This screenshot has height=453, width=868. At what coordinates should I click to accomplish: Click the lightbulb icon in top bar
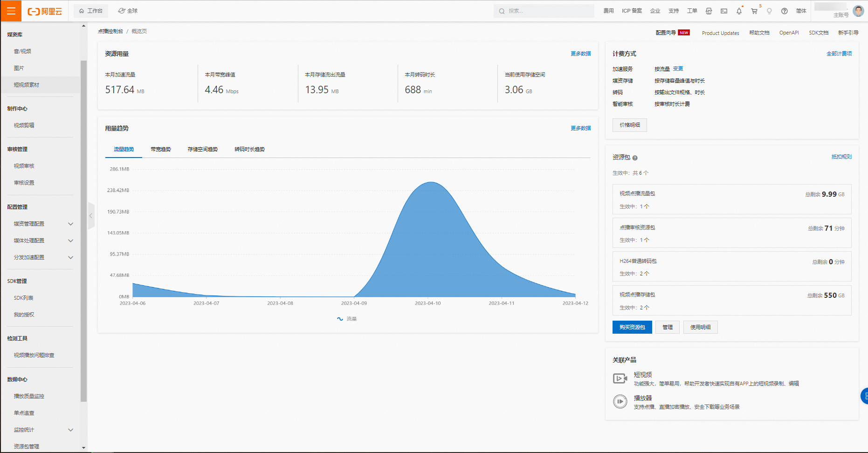coord(769,11)
